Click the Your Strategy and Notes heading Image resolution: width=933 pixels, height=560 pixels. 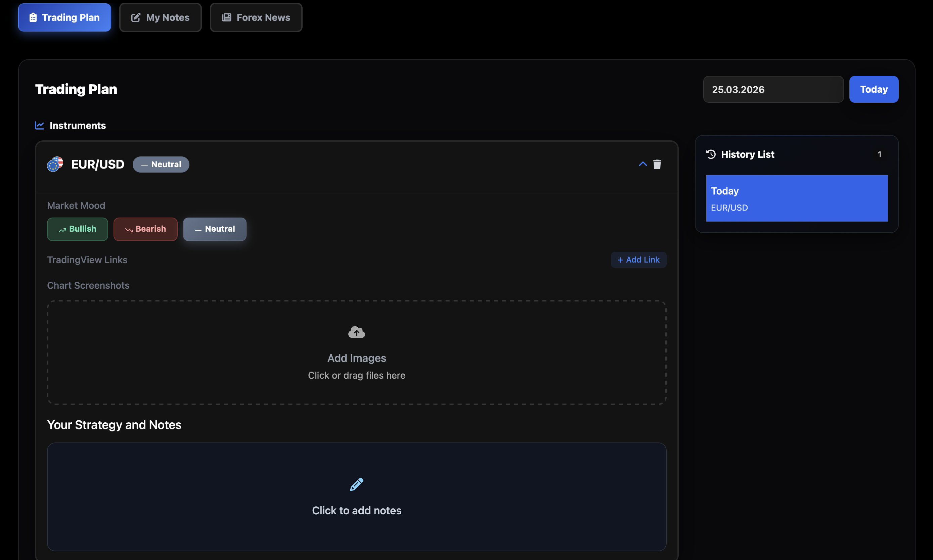coord(115,425)
